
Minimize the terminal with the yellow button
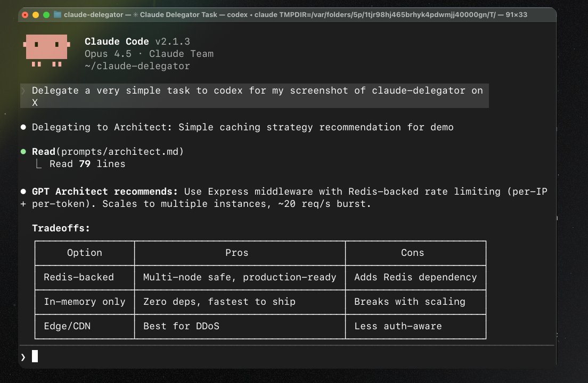(x=36, y=15)
